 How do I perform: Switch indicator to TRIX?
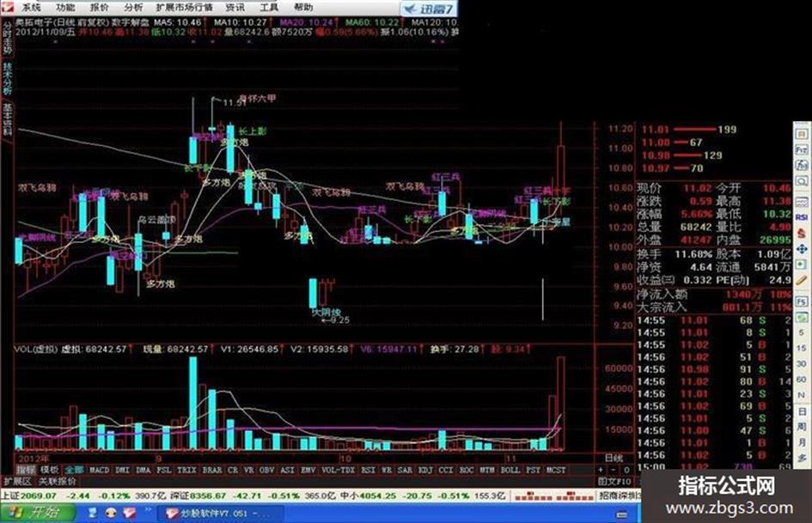[186, 470]
